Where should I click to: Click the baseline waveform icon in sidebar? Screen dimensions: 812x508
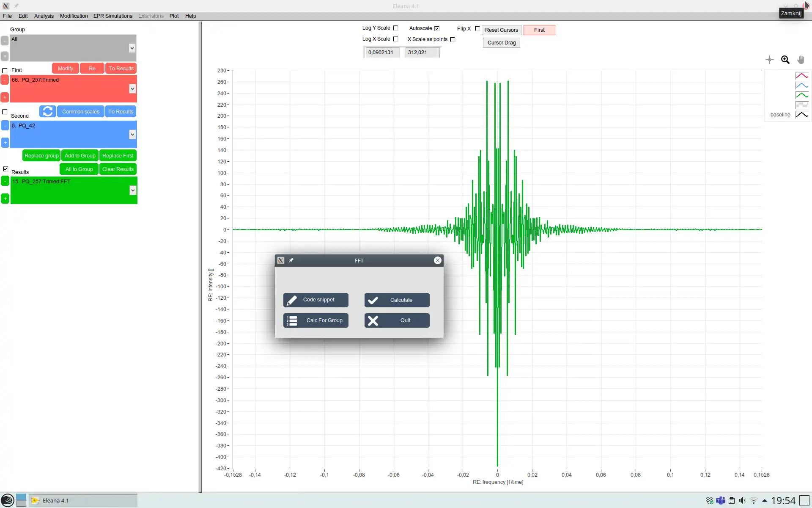coord(801,115)
